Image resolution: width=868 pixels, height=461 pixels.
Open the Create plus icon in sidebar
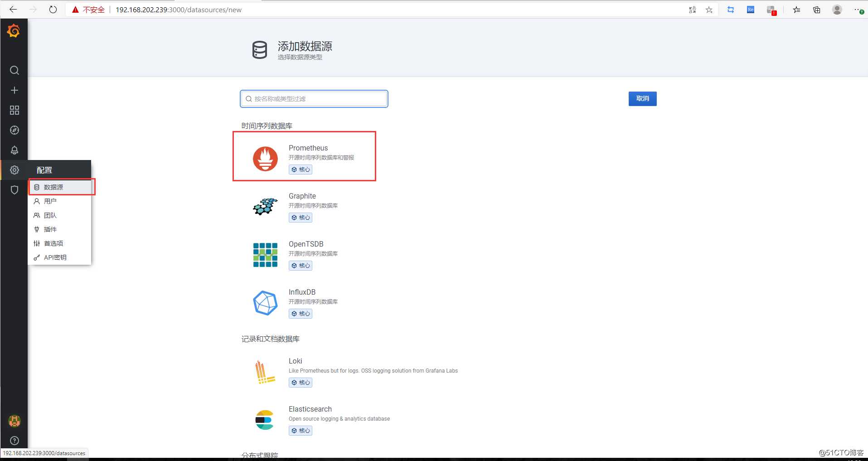point(15,90)
